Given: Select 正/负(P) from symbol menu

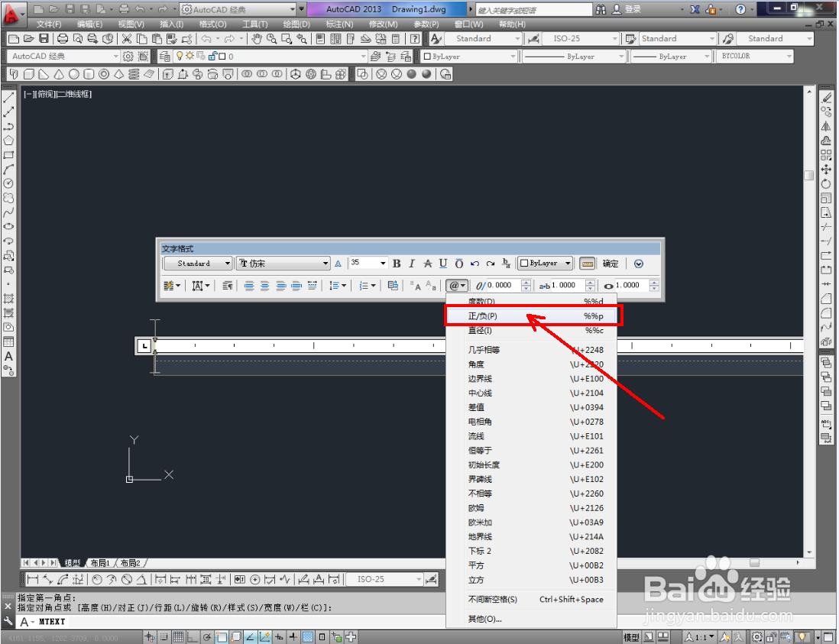Looking at the screenshot, I should [x=531, y=316].
